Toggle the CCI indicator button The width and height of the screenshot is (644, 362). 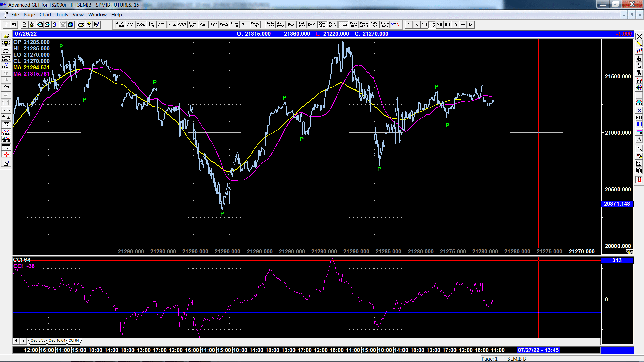[x=130, y=25]
